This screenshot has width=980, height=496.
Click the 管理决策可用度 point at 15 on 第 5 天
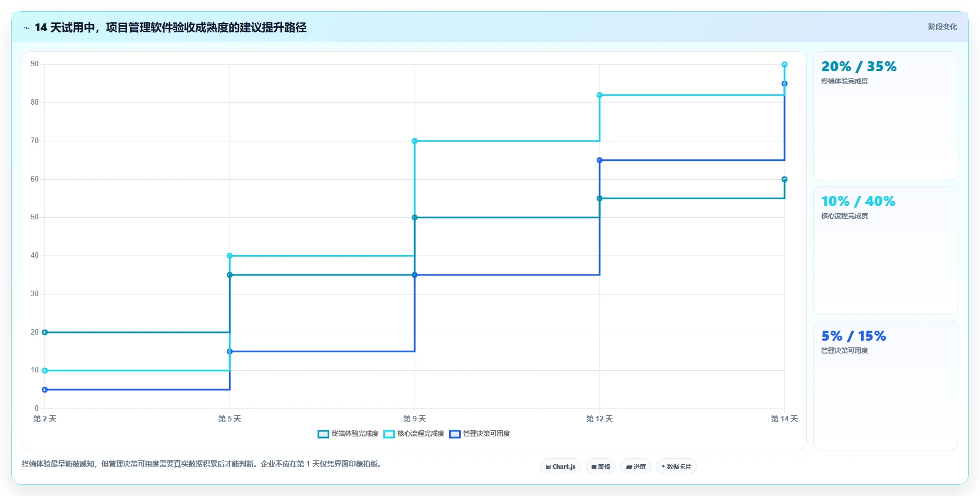(x=230, y=351)
